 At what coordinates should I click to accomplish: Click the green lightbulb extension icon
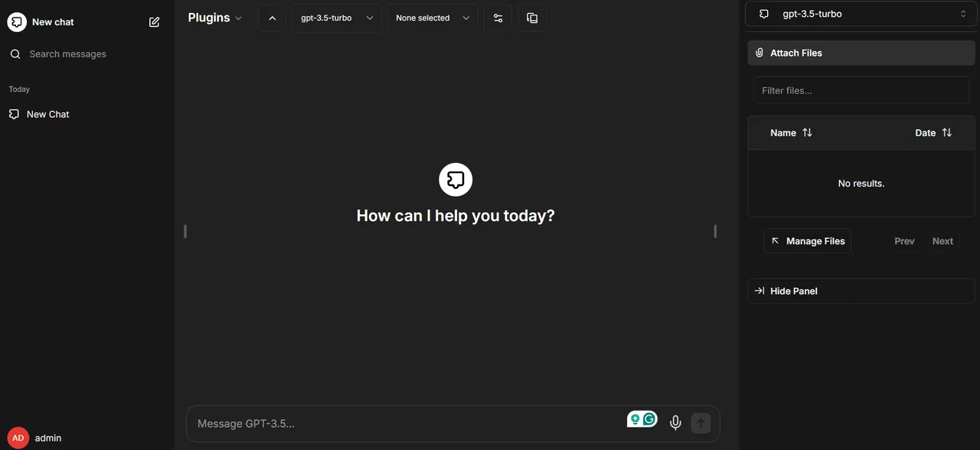[x=635, y=419]
